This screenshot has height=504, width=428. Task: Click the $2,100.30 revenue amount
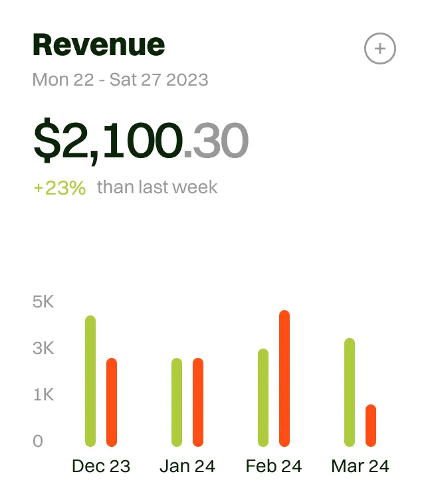point(141,140)
